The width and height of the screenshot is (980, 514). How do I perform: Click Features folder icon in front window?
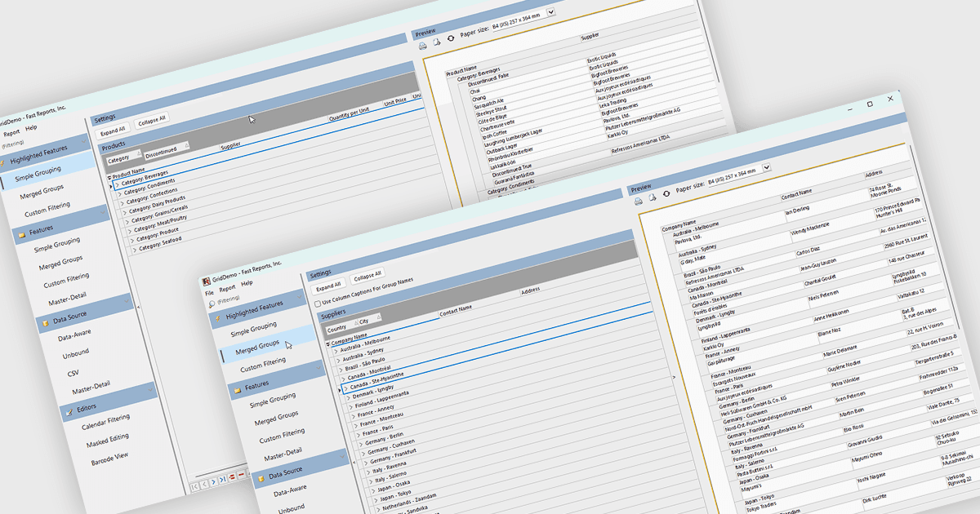click(238, 389)
